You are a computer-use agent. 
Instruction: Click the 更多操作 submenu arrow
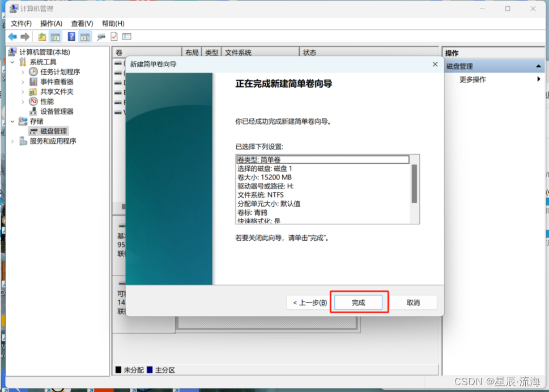(538, 79)
